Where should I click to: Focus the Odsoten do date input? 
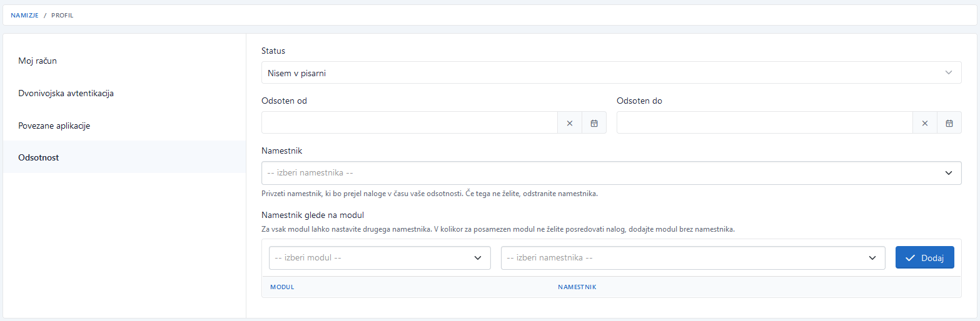764,123
